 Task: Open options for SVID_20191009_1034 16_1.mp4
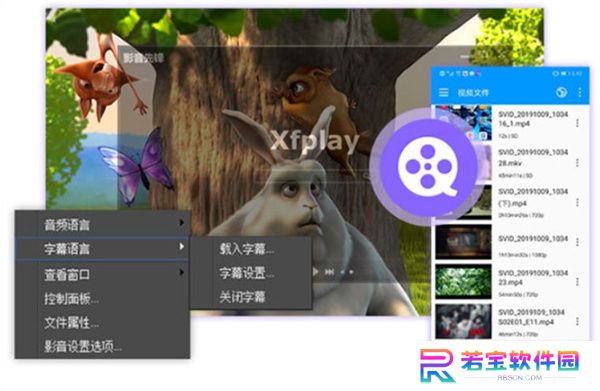(577, 123)
